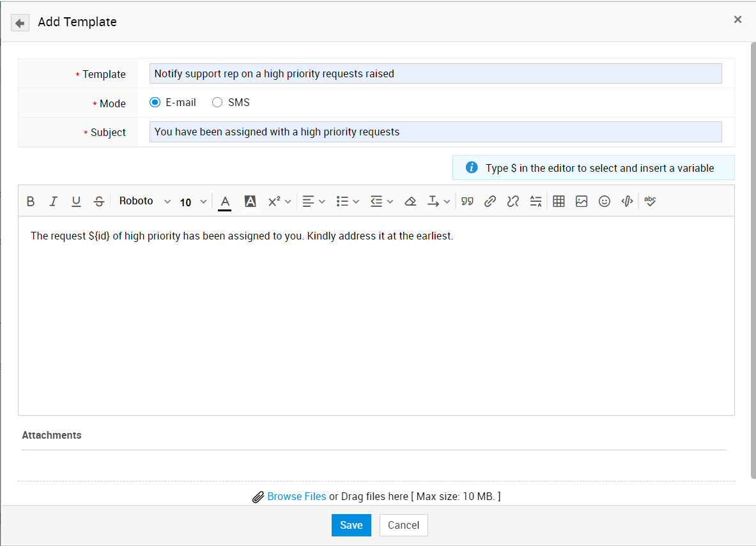Toggle the spell check option
The height and width of the screenshot is (546, 756).
click(650, 201)
